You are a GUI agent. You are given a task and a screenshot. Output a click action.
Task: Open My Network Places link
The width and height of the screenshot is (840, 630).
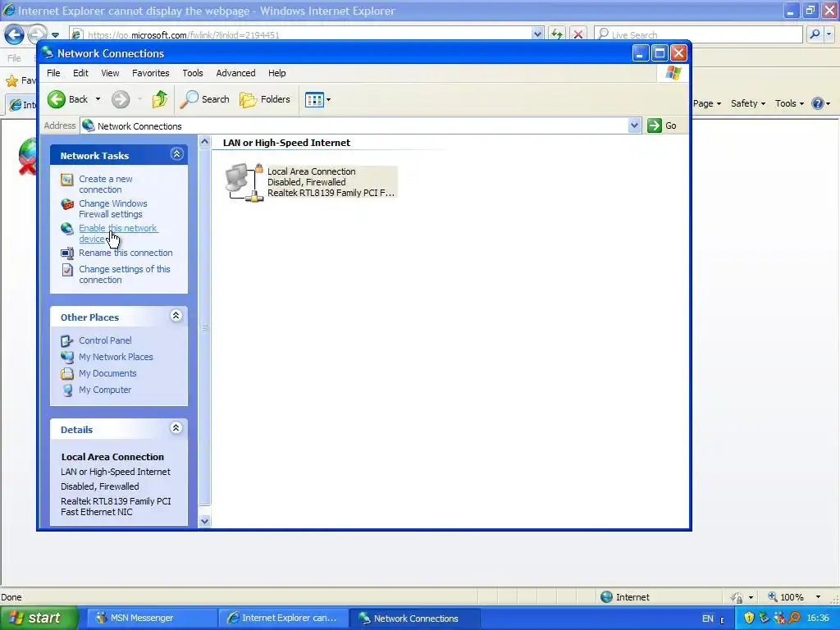point(116,357)
